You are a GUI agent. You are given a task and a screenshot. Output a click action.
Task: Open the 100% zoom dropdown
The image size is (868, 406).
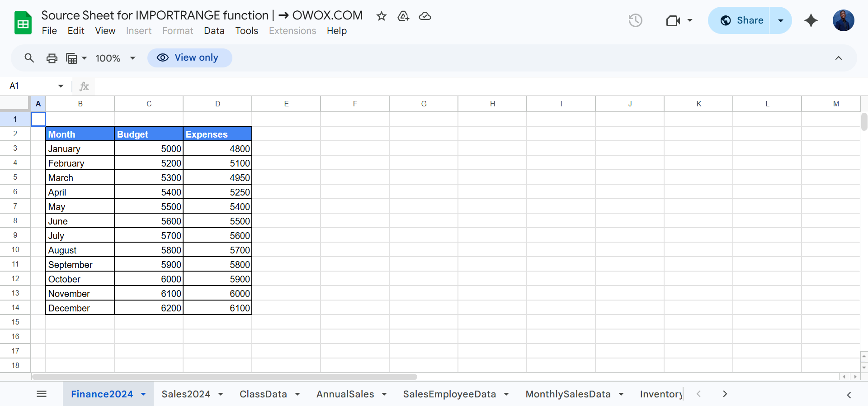132,58
